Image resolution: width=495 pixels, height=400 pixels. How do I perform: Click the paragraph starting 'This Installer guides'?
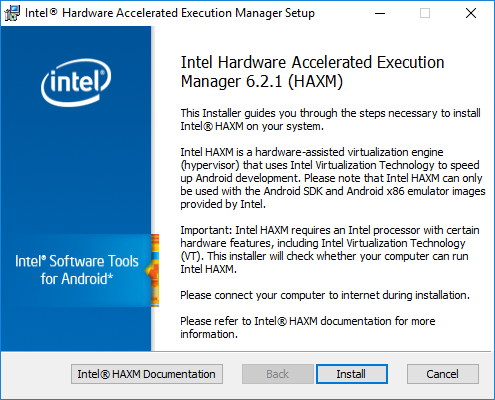click(330, 120)
